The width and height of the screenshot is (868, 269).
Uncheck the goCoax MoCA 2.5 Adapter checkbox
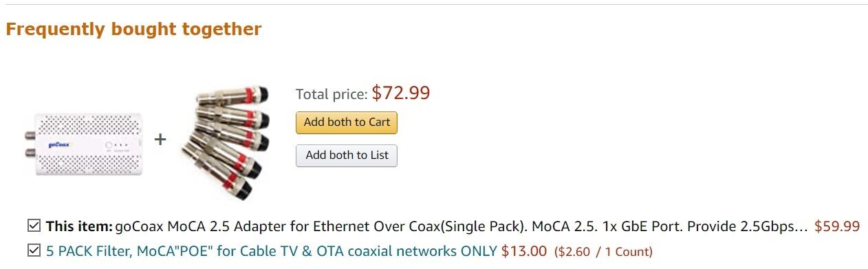[x=33, y=226]
